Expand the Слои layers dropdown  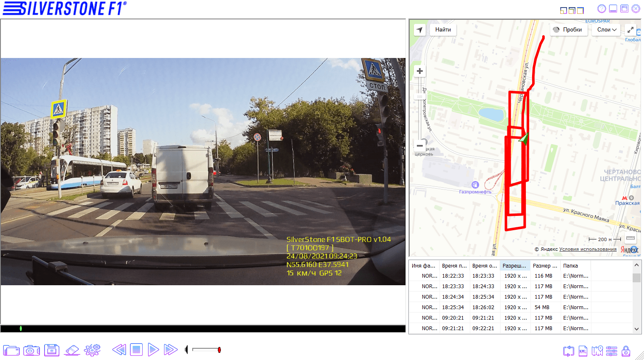pos(607,30)
